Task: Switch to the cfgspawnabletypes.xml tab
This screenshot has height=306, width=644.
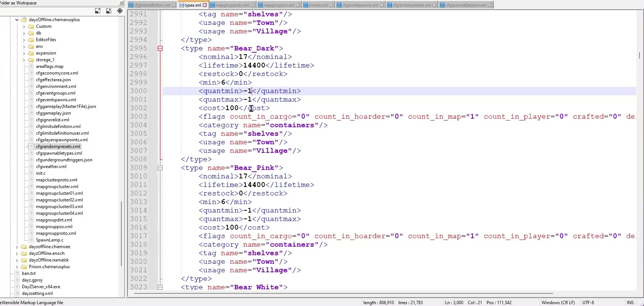Action: (x=465, y=5)
